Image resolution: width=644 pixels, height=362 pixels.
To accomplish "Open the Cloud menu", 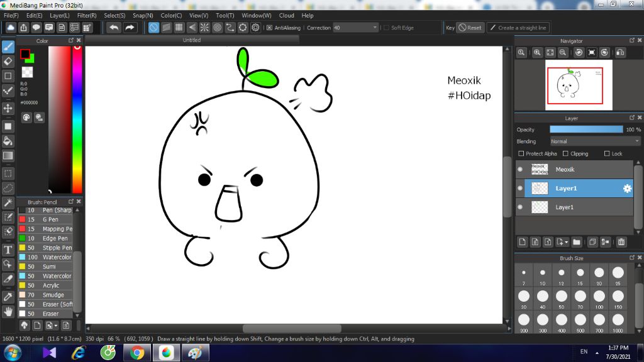I will (x=286, y=16).
